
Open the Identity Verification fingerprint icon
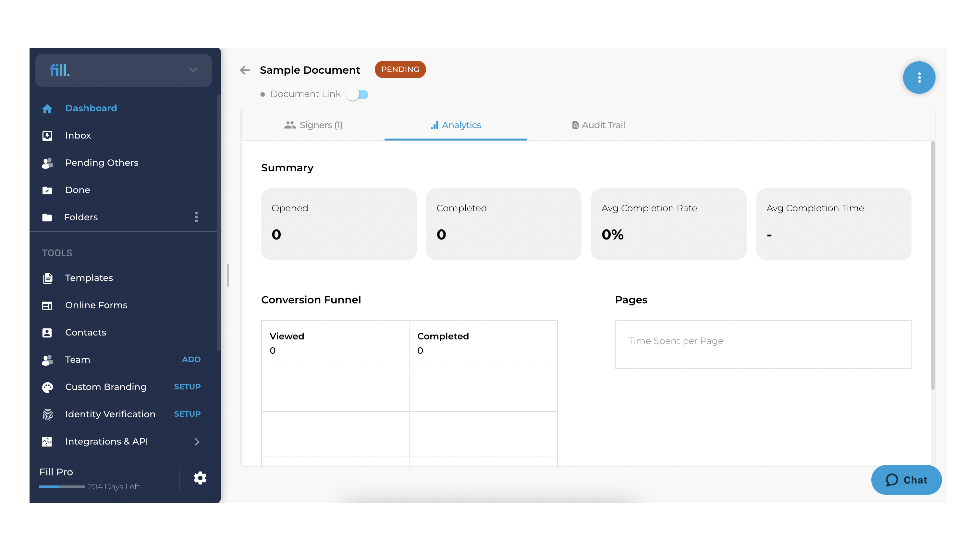coord(47,414)
